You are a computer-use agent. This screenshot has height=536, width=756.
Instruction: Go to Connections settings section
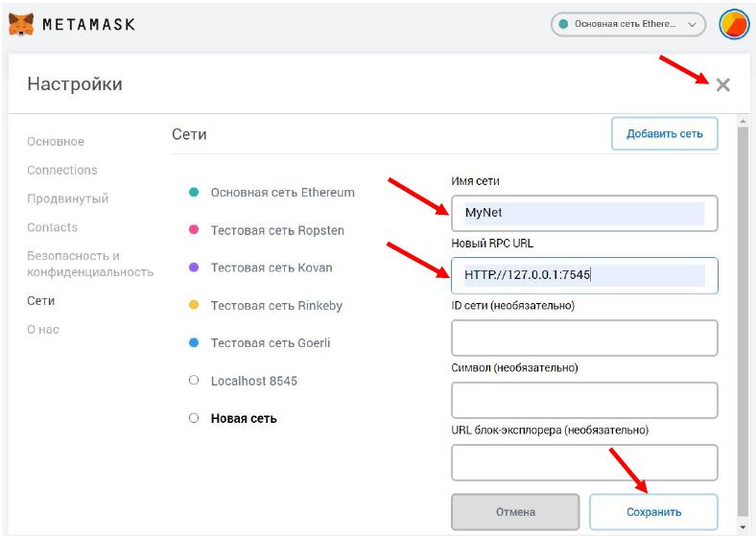tap(62, 170)
